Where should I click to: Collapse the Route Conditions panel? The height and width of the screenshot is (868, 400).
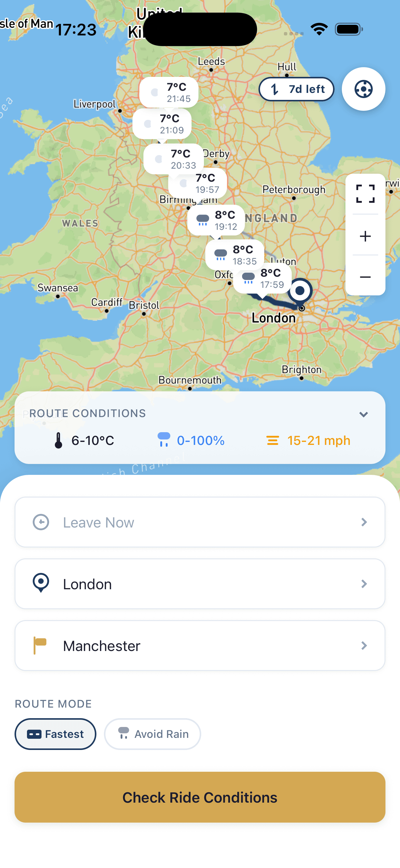pos(364,414)
